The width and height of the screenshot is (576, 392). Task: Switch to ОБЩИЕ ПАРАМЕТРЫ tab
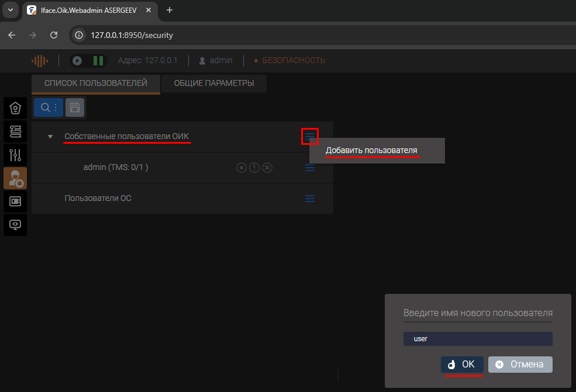(x=214, y=84)
